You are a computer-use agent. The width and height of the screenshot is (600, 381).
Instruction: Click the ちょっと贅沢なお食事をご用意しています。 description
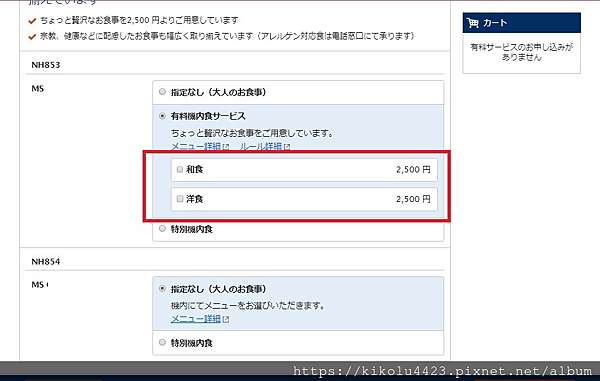click(253, 133)
